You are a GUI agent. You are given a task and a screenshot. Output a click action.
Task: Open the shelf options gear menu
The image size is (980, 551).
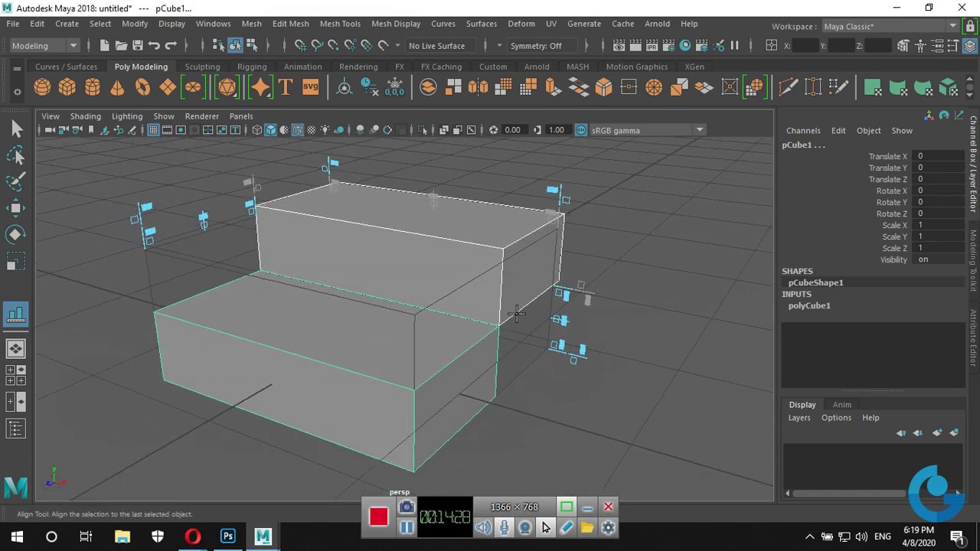click(x=17, y=93)
